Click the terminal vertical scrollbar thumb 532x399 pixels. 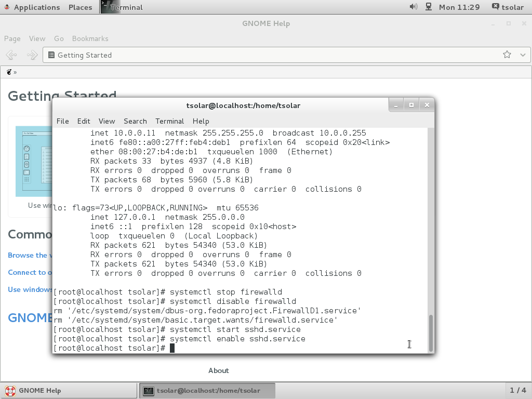point(431,333)
